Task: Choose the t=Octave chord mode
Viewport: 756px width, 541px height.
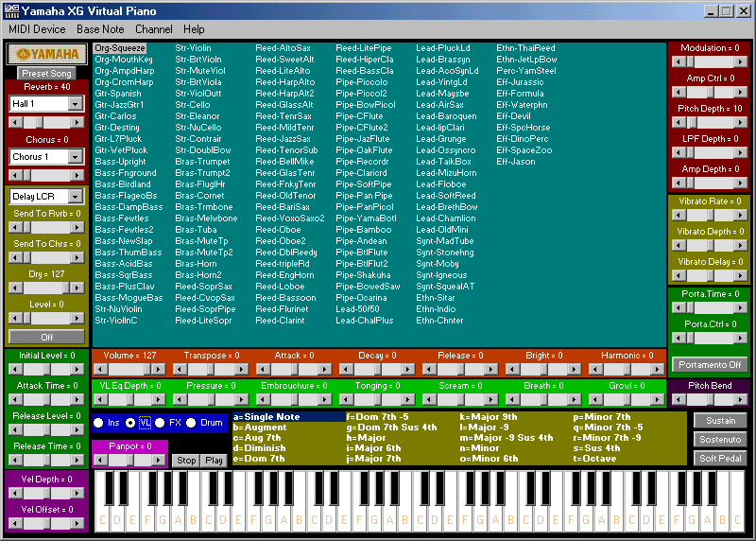Action: point(594,459)
